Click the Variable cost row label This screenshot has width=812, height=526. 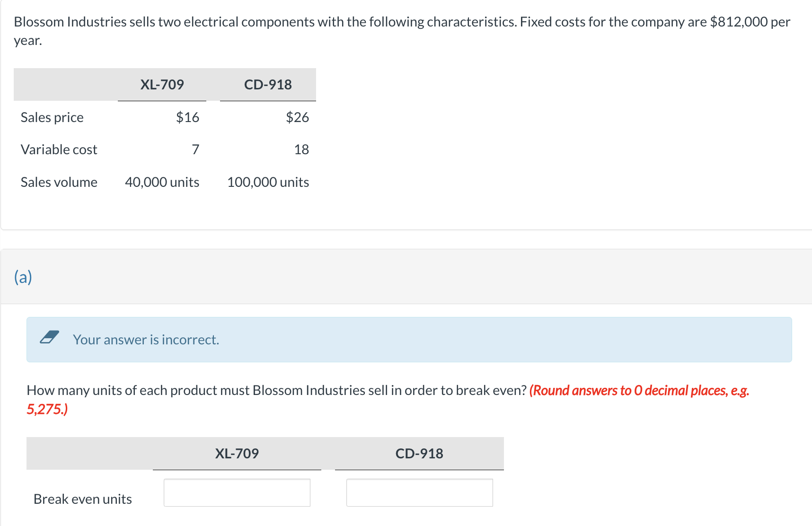pos(59,149)
